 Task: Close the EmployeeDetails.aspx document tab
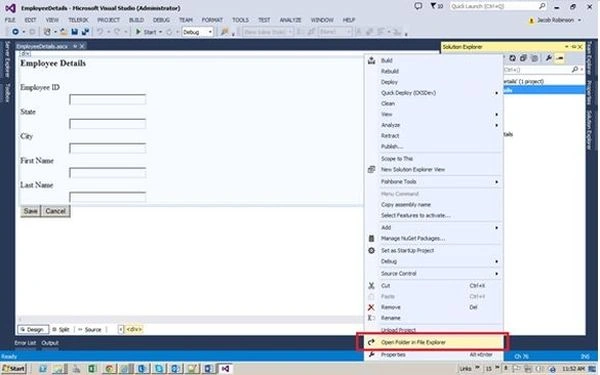[82, 46]
